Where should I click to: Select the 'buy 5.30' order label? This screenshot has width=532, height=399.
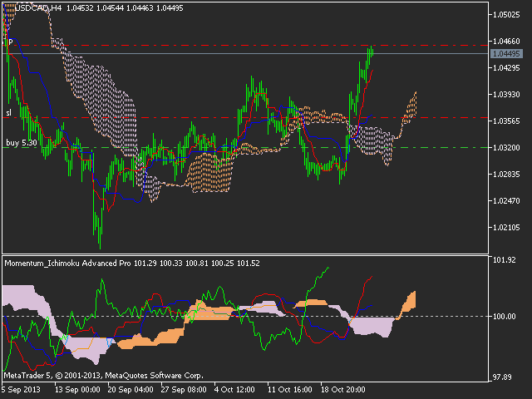22,143
